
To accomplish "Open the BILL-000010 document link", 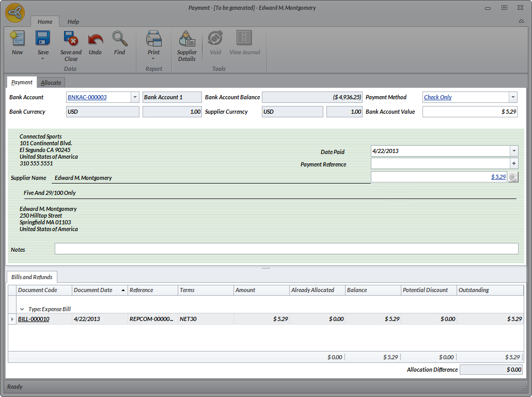I will click(x=34, y=319).
